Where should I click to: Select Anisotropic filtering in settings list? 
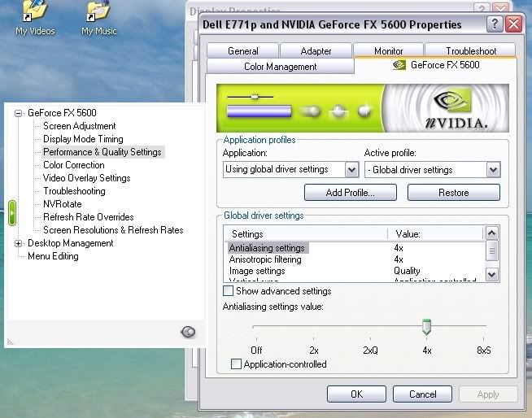tap(265, 259)
